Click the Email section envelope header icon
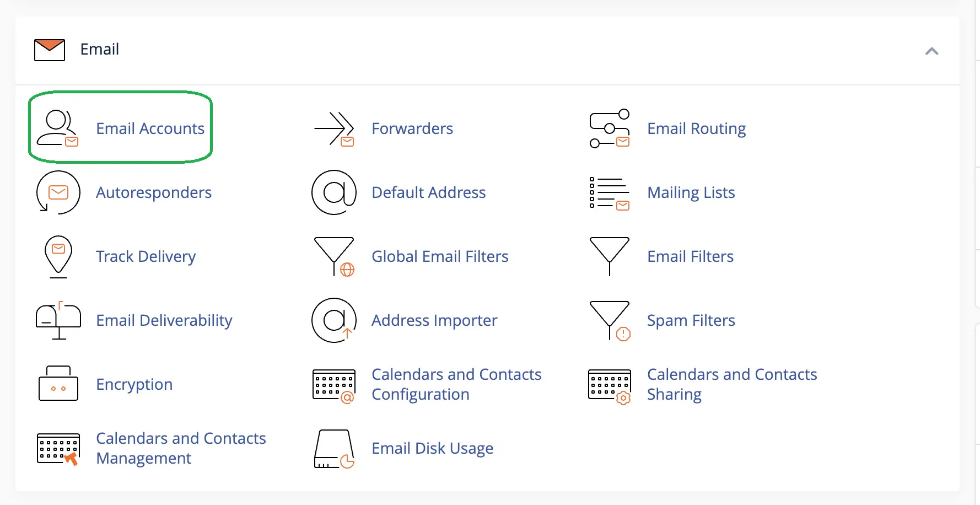980x505 pixels. pyautogui.click(x=50, y=50)
